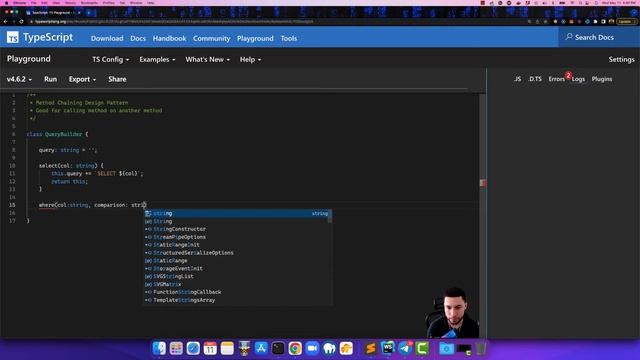Open the What's New dropdown
640x360 pixels.
pyautogui.click(x=207, y=60)
